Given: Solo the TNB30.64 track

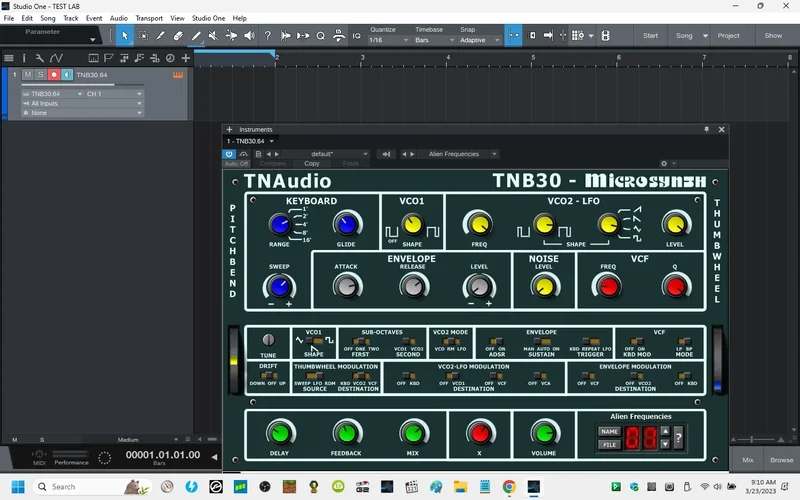Looking at the screenshot, I should (x=41, y=75).
